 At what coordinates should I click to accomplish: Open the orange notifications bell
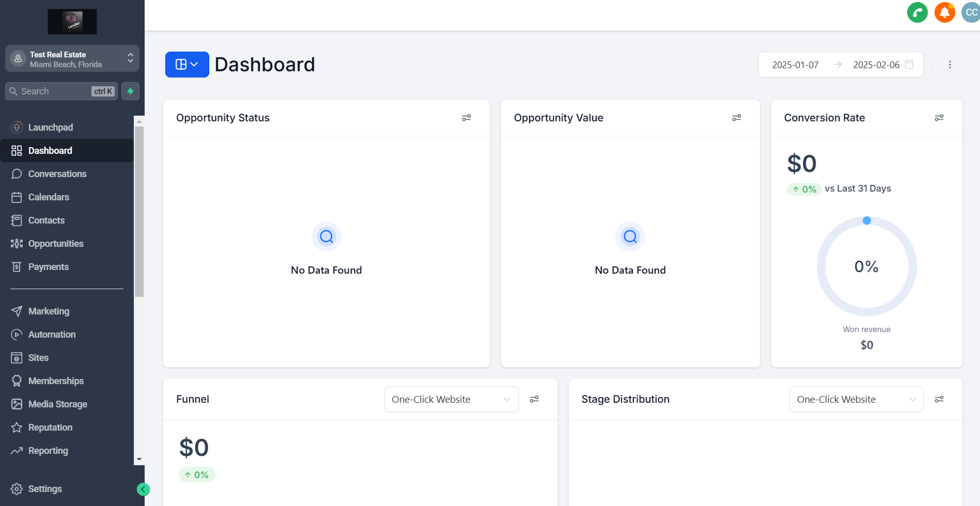pos(944,12)
